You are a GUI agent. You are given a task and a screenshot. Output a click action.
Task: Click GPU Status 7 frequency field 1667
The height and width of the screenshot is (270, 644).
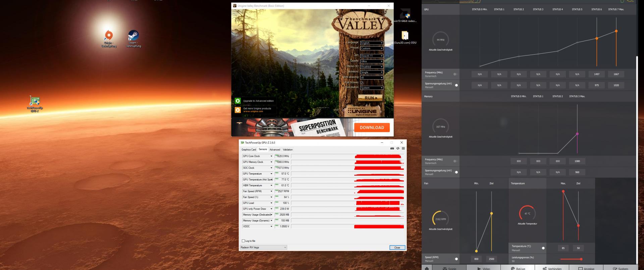616,74
